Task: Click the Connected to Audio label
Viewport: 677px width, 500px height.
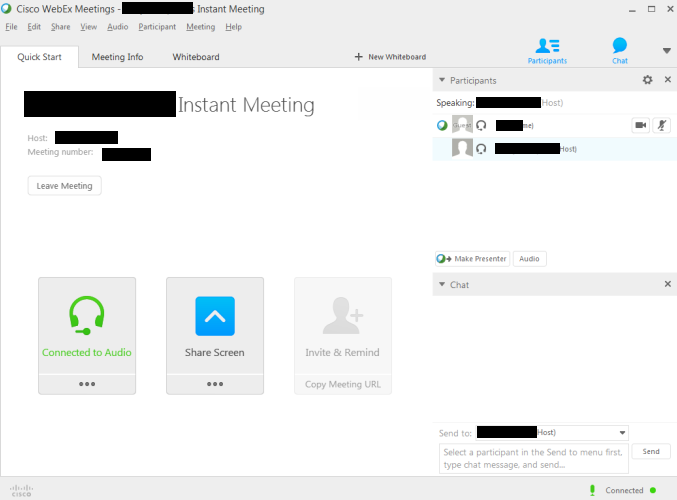Action: [x=87, y=352]
